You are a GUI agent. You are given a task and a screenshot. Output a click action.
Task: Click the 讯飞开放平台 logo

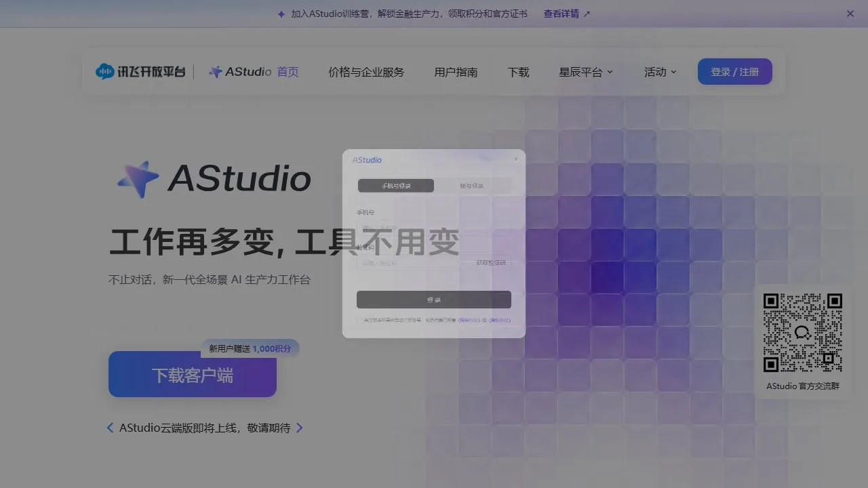pos(140,71)
